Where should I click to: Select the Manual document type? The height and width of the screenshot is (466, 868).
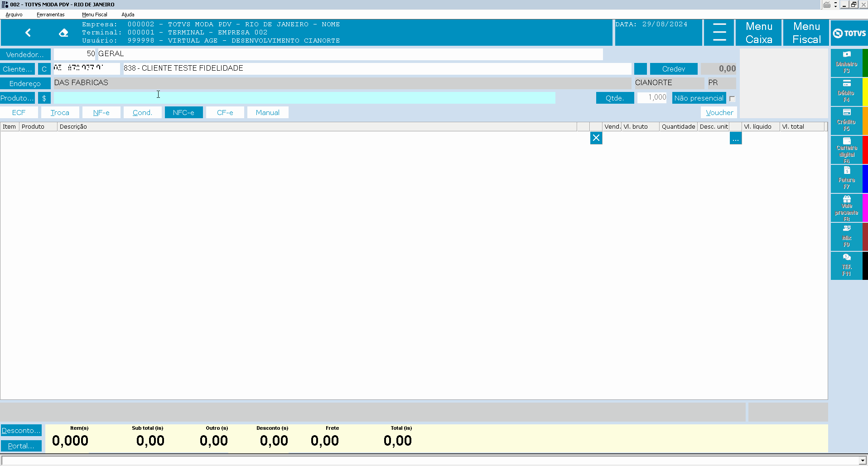point(268,112)
